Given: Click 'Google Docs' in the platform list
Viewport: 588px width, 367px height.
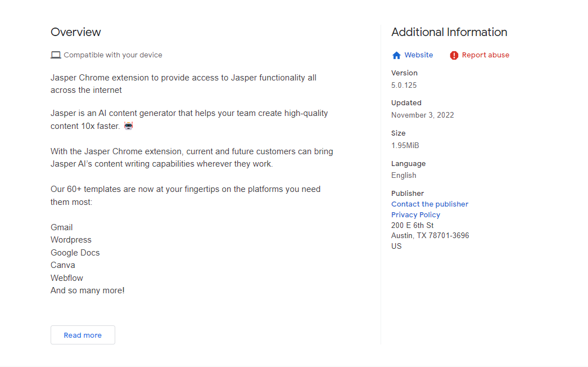Looking at the screenshot, I should point(75,253).
